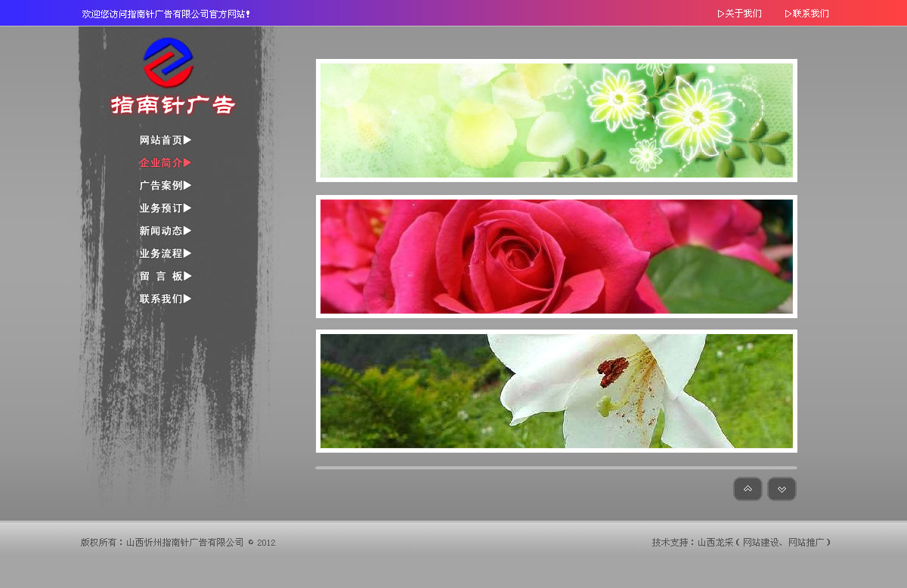Click the copyright text in the footer
This screenshot has height=588, width=907.
coord(178,543)
